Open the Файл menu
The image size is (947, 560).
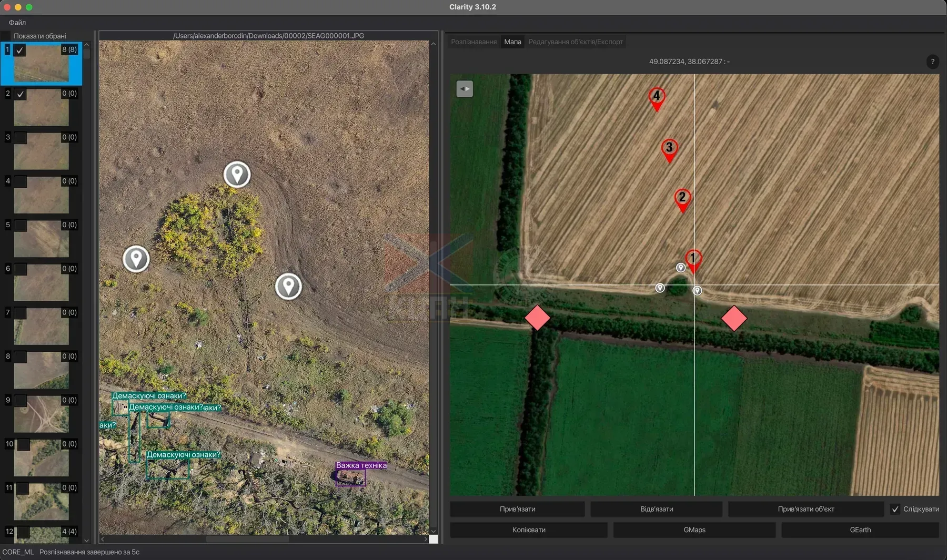[x=17, y=23]
